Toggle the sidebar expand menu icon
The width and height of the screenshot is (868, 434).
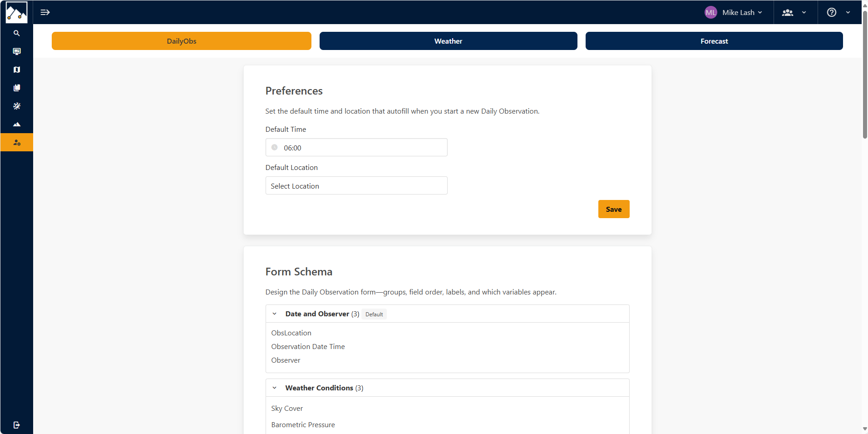45,12
